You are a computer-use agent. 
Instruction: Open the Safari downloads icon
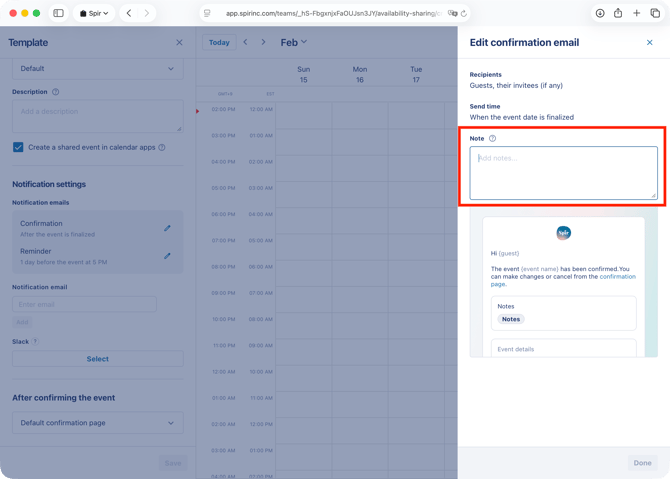600,13
